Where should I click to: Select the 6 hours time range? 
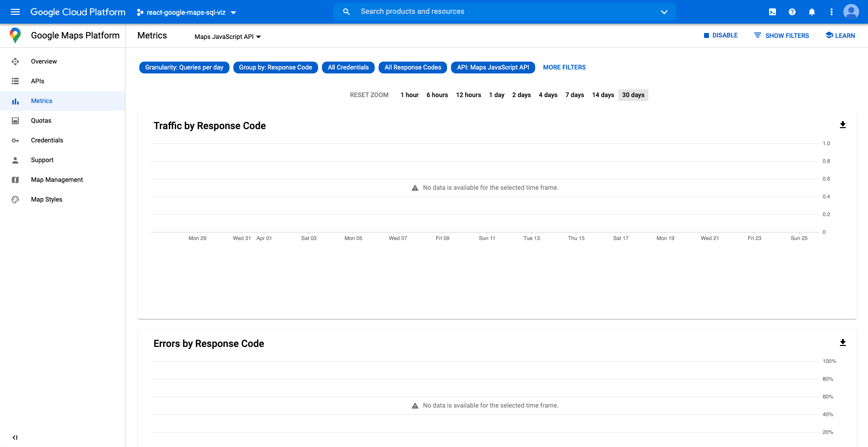pos(437,95)
